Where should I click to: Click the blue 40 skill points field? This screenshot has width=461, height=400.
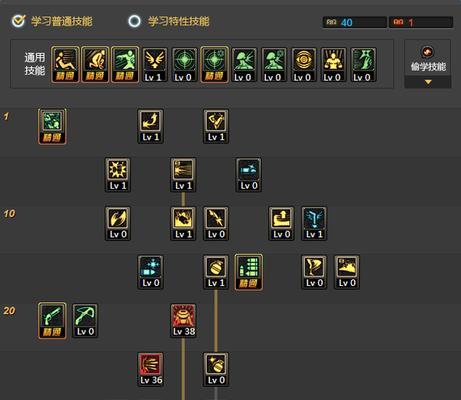[x=355, y=22]
